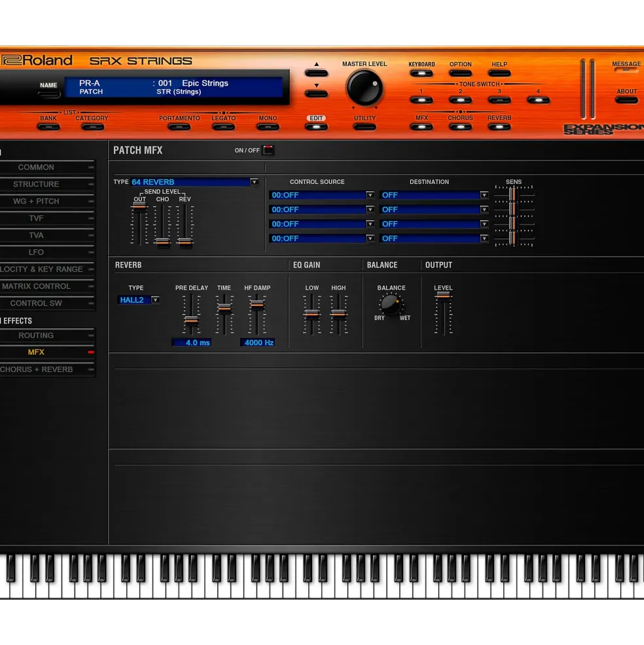Image resolution: width=644 pixels, height=645 pixels.
Task: Toggle the MFX effect switch in header
Action: (421, 127)
